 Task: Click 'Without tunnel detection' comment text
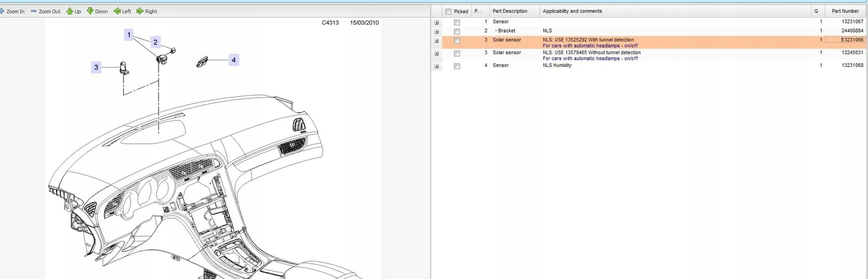tap(615, 52)
